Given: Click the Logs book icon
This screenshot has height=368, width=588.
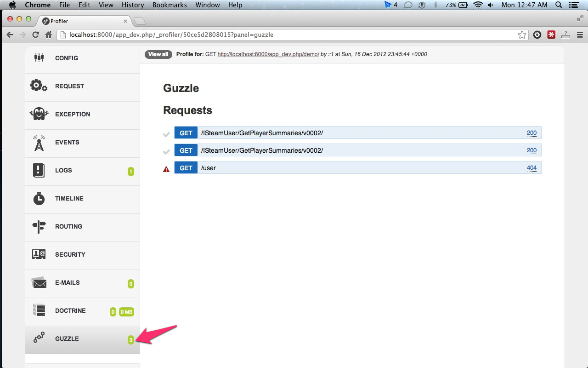Looking at the screenshot, I should click(39, 170).
